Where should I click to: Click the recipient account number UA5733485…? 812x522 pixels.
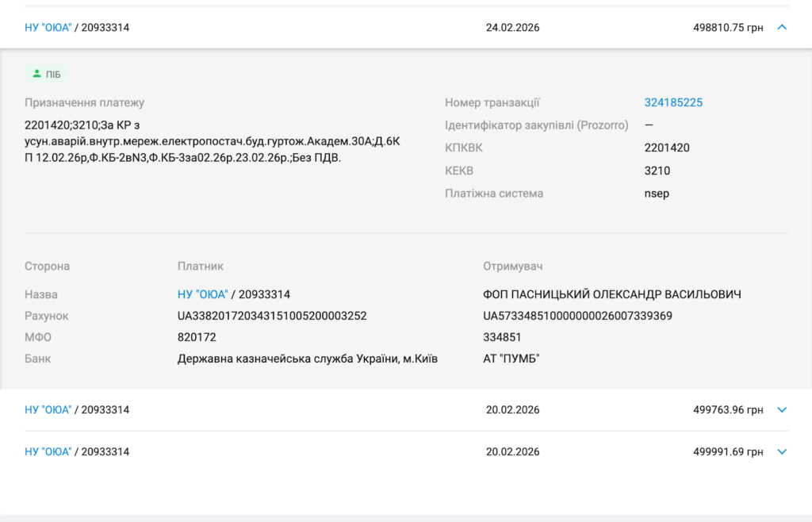tap(577, 316)
